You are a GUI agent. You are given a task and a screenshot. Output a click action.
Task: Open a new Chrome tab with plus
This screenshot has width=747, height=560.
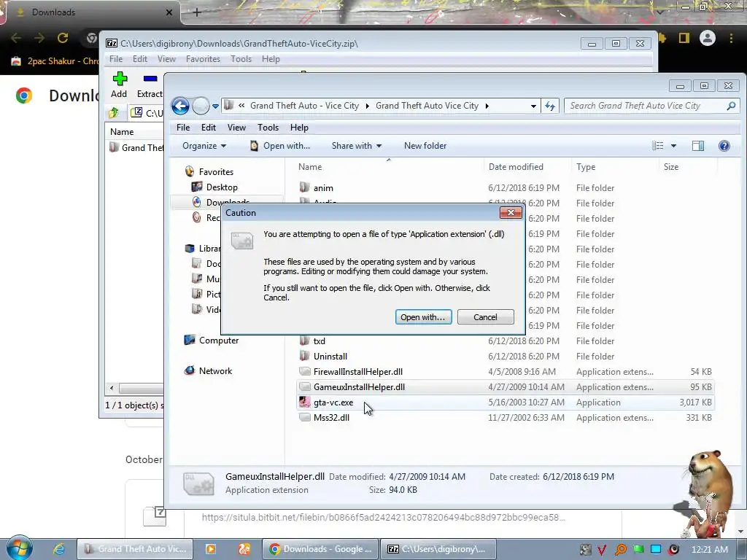click(x=197, y=12)
